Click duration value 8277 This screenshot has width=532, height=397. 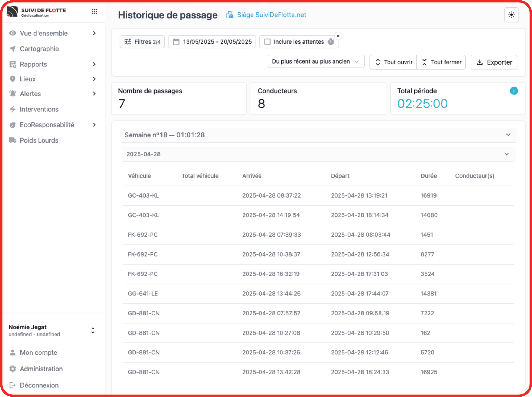(427, 254)
